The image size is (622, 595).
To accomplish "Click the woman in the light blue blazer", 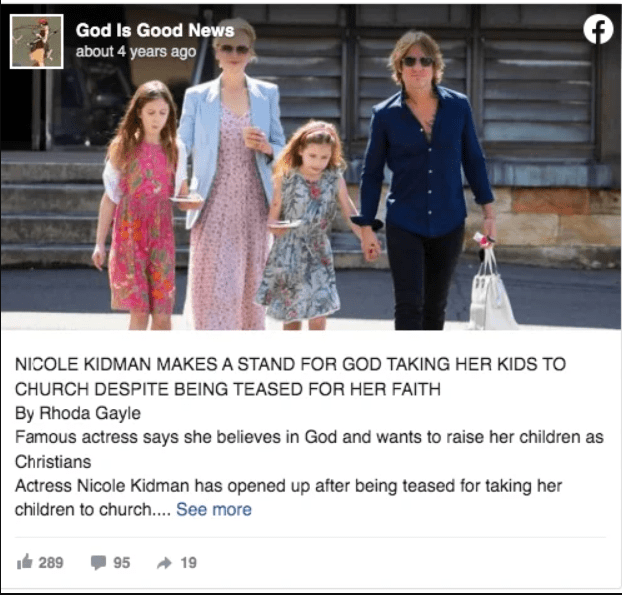I will (231, 175).
